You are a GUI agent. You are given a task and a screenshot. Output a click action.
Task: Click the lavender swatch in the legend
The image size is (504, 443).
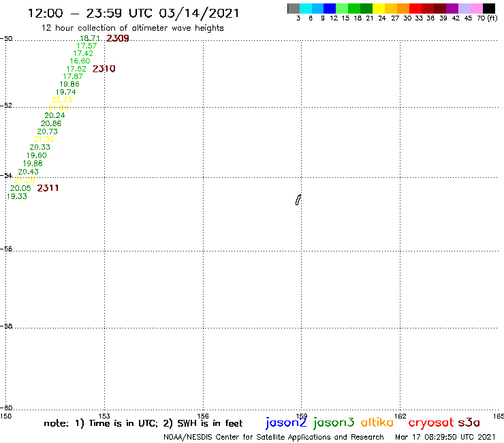point(464,8)
